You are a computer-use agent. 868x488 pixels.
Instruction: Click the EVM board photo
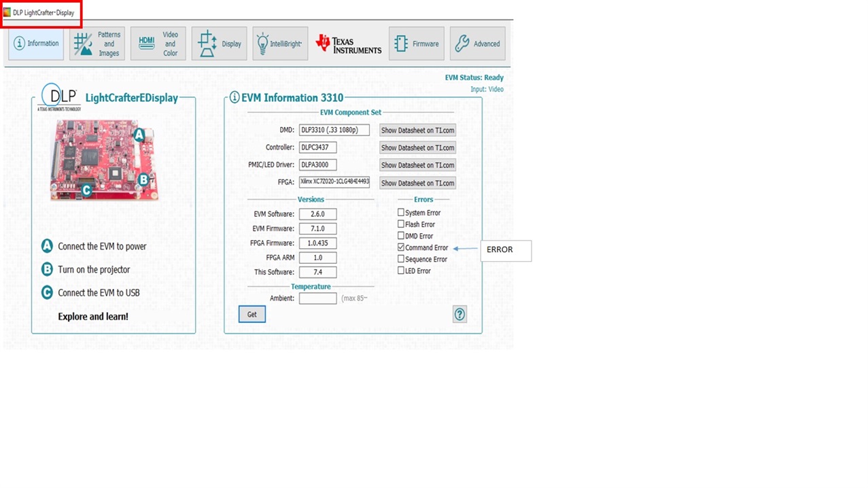click(x=103, y=160)
